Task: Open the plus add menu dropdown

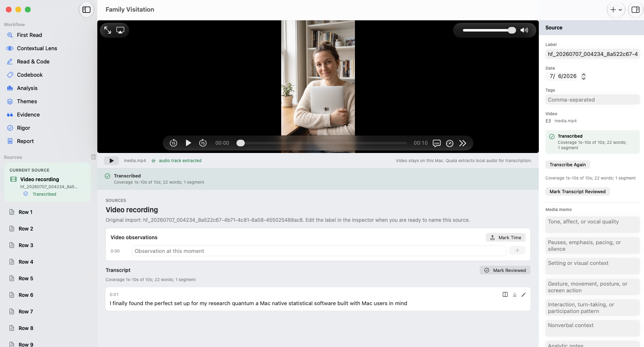Action: (616, 10)
